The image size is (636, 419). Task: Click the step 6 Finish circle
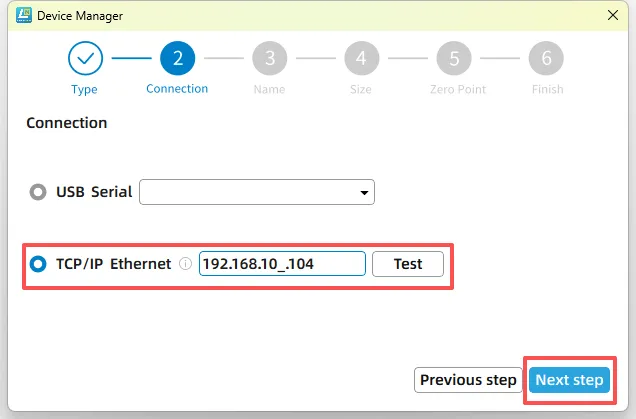(x=546, y=58)
